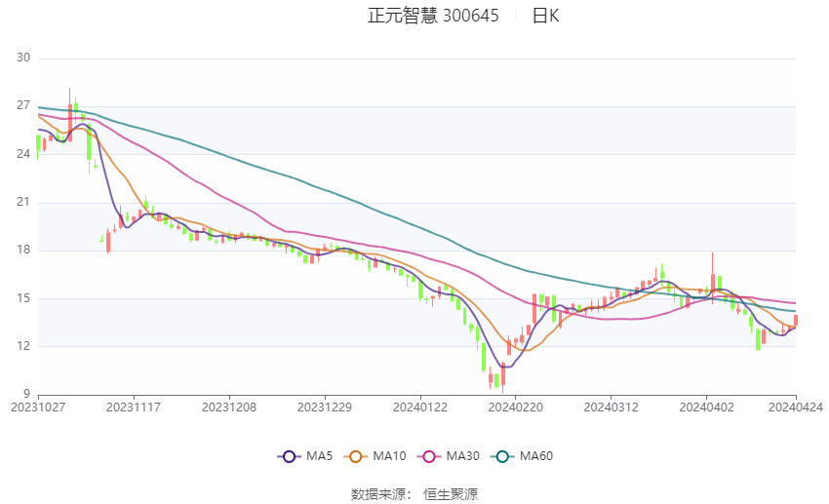Click the 20240220 date axis label

[x=516, y=407]
